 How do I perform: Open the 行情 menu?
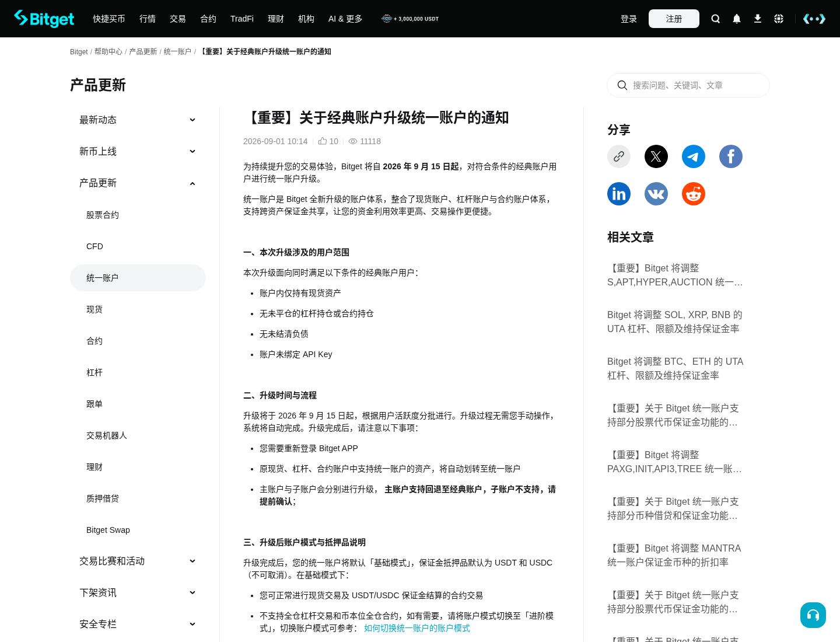point(148,19)
